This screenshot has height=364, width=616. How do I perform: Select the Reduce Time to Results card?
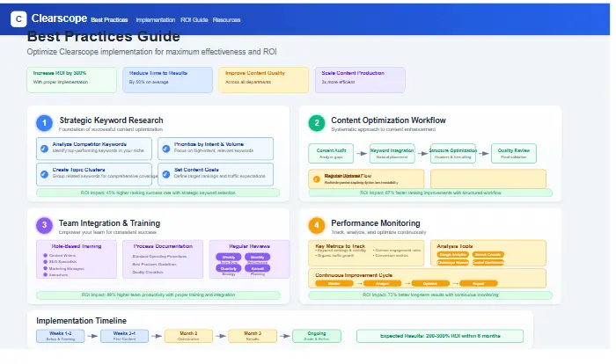168,80
